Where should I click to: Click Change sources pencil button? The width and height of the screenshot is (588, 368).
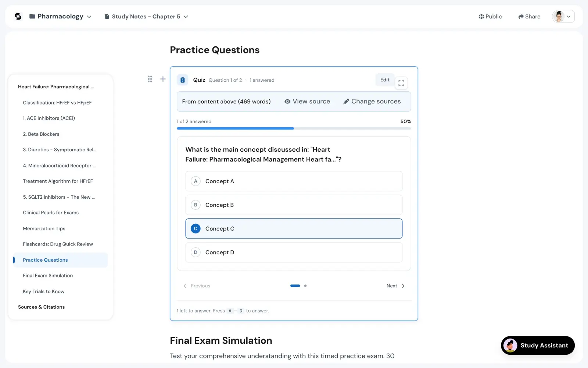pyautogui.click(x=372, y=102)
